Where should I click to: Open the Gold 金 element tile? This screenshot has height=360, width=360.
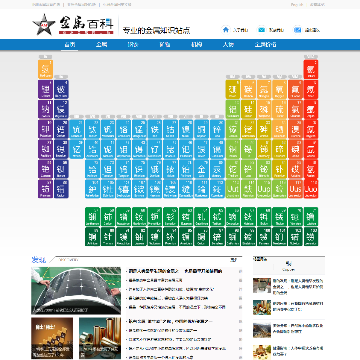pyautogui.click(x=202, y=169)
